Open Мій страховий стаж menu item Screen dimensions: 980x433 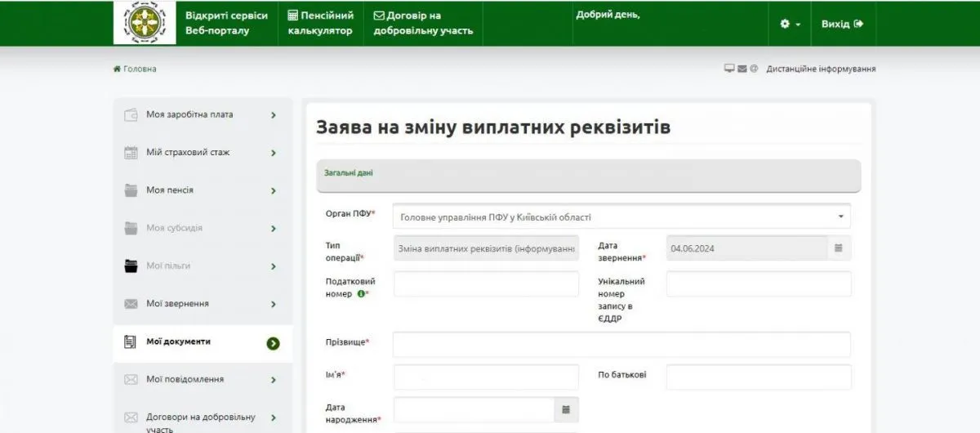pos(203,153)
